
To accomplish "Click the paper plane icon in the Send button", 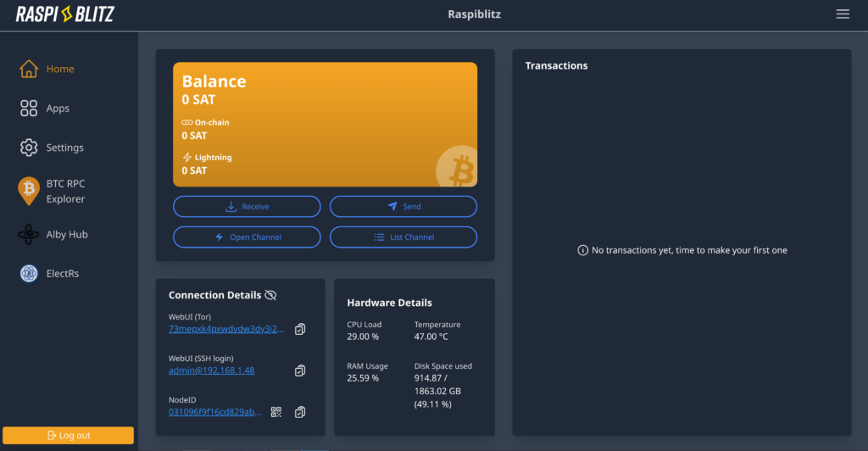I will 392,206.
